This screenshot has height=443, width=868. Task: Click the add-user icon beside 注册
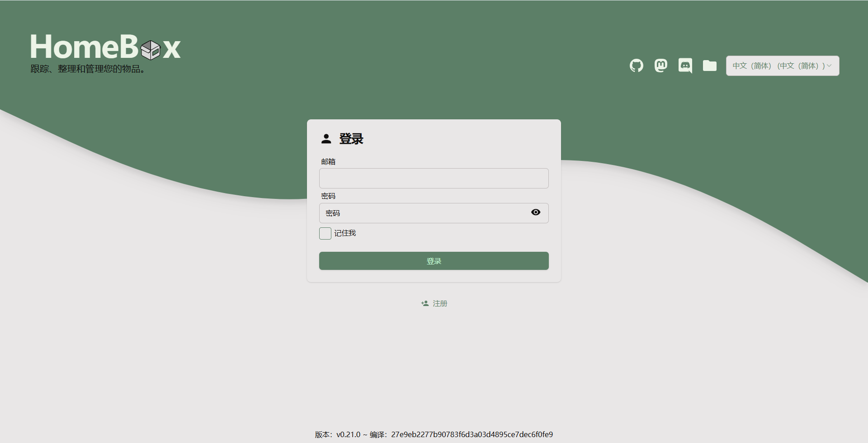click(x=424, y=303)
